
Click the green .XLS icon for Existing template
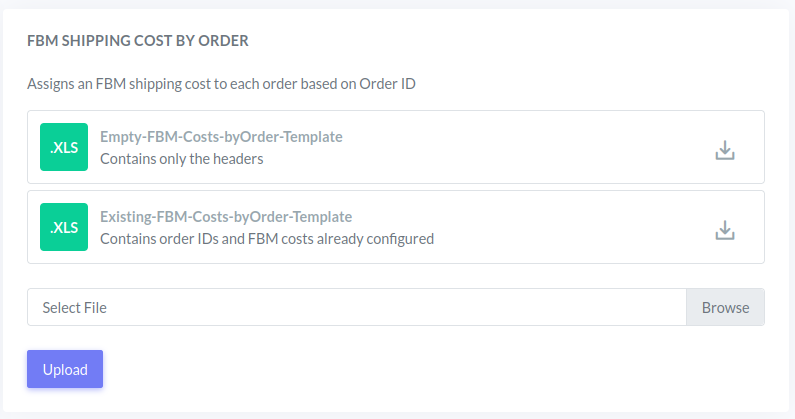point(64,227)
